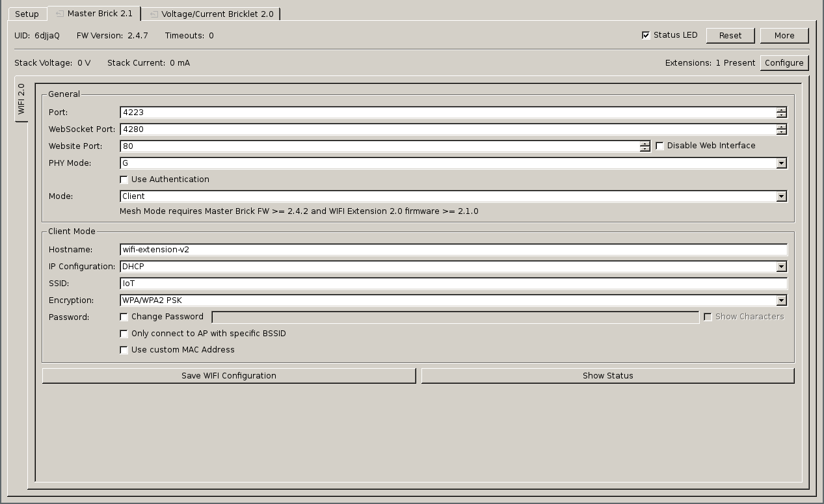The image size is (824, 504).
Task: Select the Master Brick 2.1 tab
Action: (94, 13)
